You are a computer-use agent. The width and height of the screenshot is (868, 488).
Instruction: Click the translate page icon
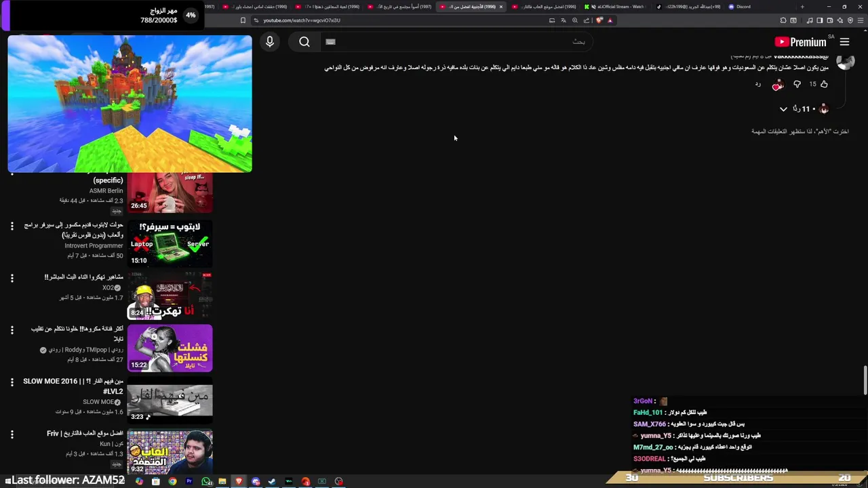coord(563,20)
